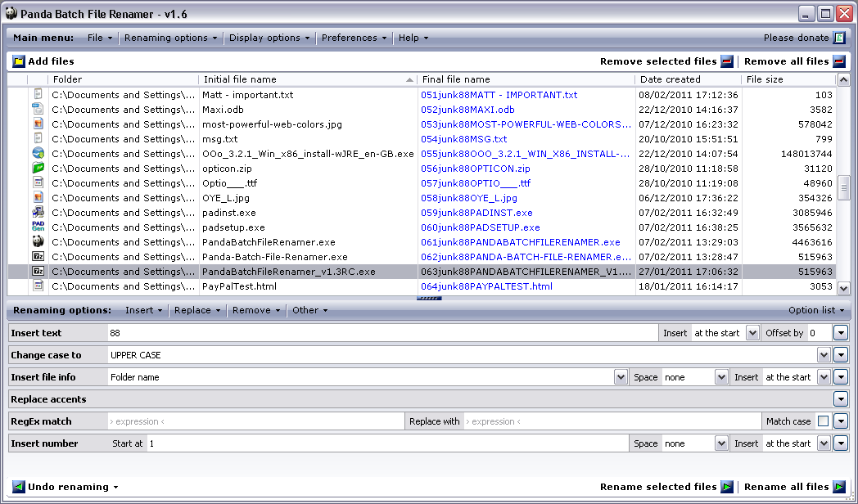Open the Insert file info Space dropdown
The width and height of the screenshot is (858, 504).
pyautogui.click(x=721, y=377)
